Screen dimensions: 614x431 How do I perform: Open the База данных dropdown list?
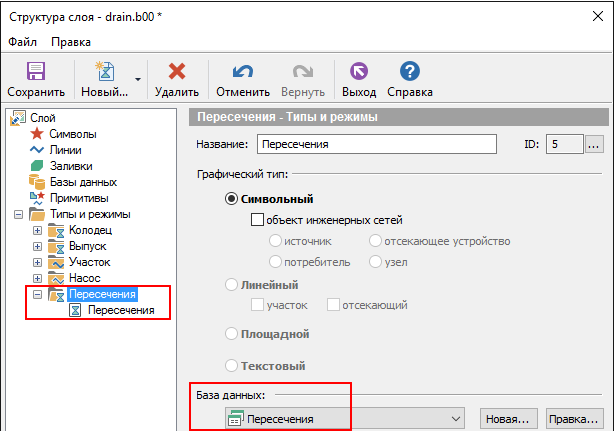point(456,418)
